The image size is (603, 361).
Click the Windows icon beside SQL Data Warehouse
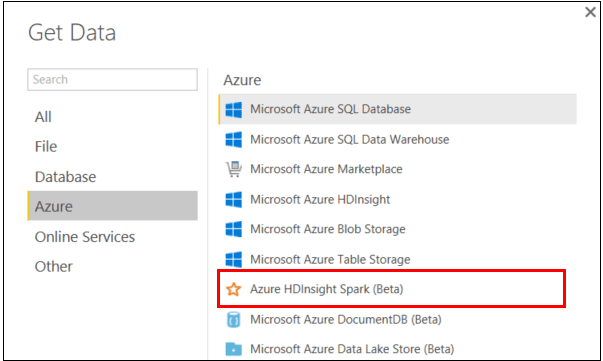point(233,140)
